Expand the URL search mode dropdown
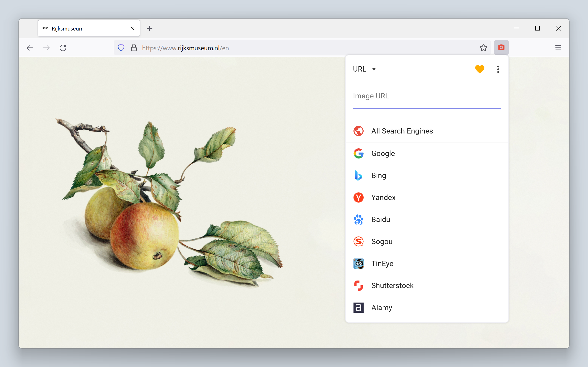 pos(365,69)
